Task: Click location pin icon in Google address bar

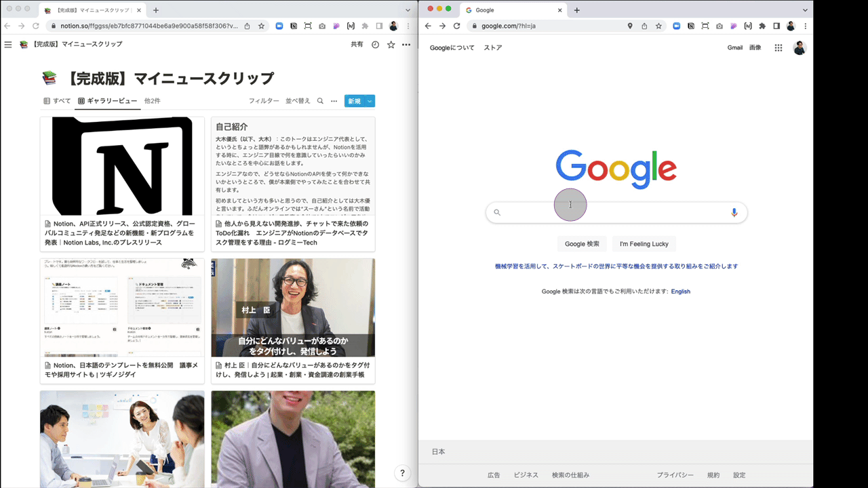Action: pyautogui.click(x=630, y=26)
